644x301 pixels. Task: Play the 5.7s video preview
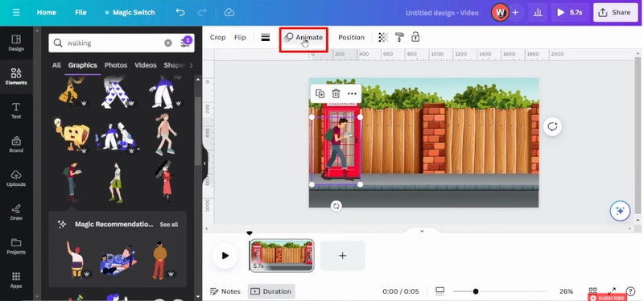click(x=570, y=12)
